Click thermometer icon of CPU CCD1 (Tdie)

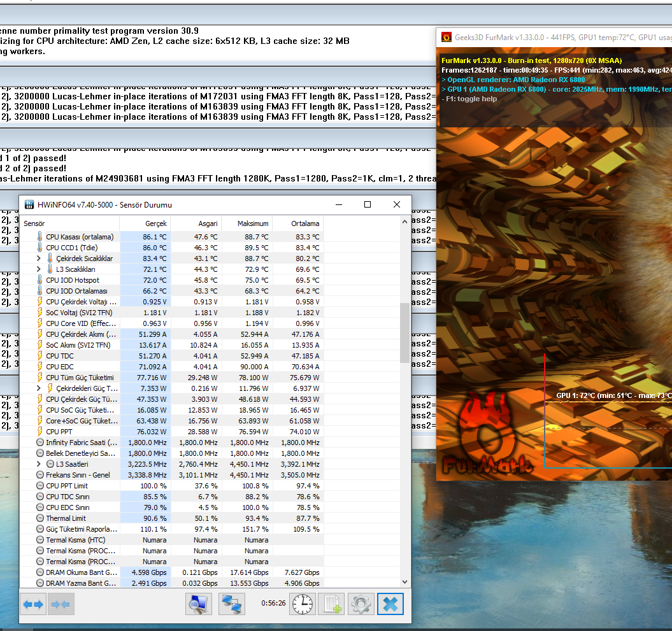39,247
